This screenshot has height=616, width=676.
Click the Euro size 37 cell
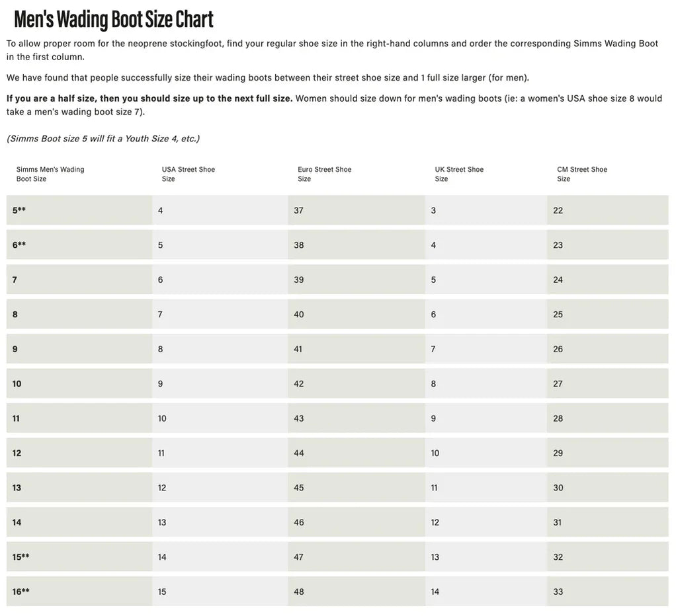299,210
